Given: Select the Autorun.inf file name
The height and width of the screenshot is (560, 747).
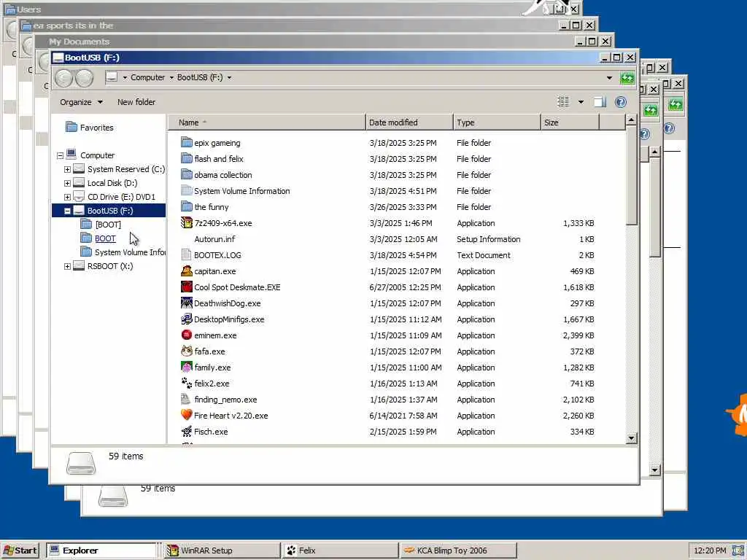Looking at the screenshot, I should (214, 239).
